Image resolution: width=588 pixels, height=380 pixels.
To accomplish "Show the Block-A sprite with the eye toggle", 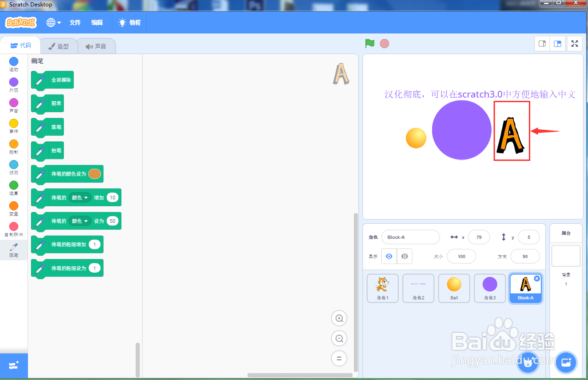I will pyautogui.click(x=388, y=256).
